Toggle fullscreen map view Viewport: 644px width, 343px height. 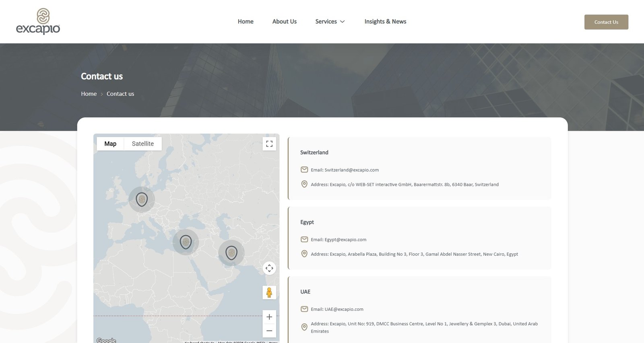[x=269, y=144]
